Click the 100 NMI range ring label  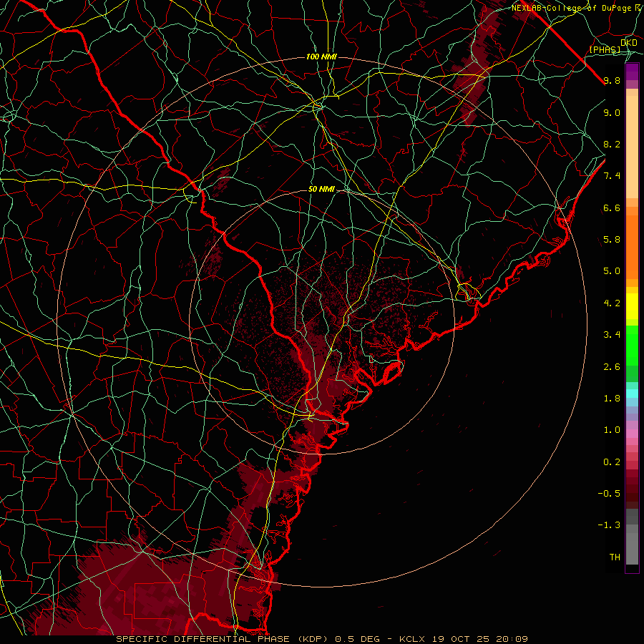[321, 57]
